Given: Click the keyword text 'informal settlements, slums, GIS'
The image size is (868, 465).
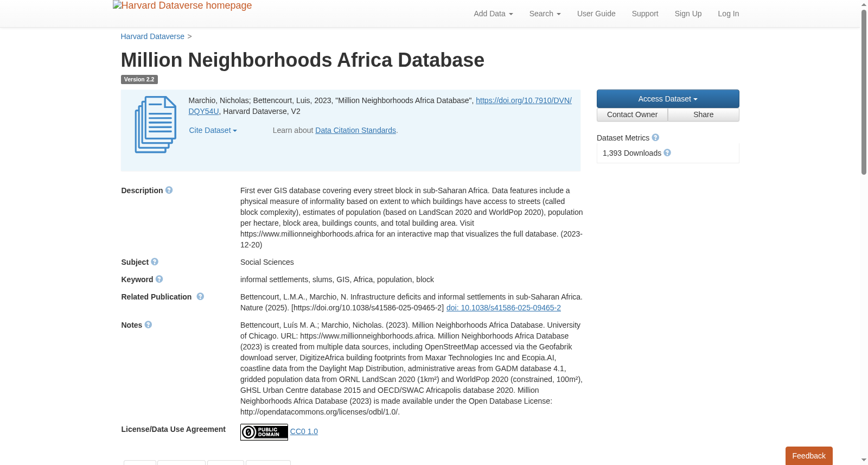Looking at the screenshot, I should (x=295, y=279).
